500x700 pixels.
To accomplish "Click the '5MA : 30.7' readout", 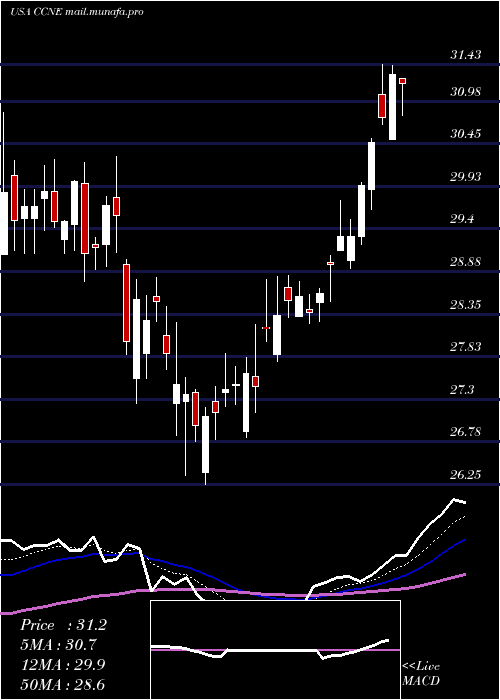I will click(59, 645).
